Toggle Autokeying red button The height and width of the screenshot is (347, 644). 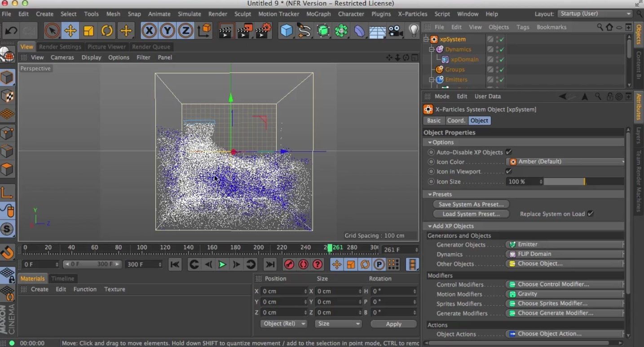[304, 264]
